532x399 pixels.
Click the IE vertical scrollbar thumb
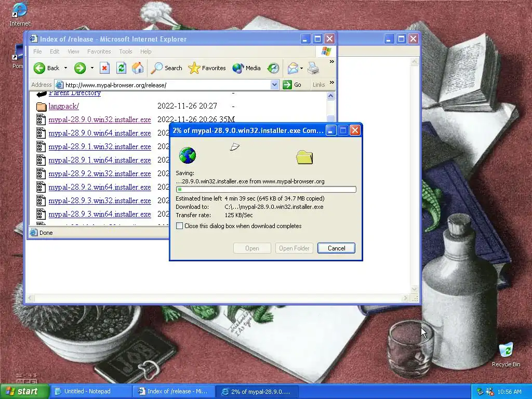[331, 118]
